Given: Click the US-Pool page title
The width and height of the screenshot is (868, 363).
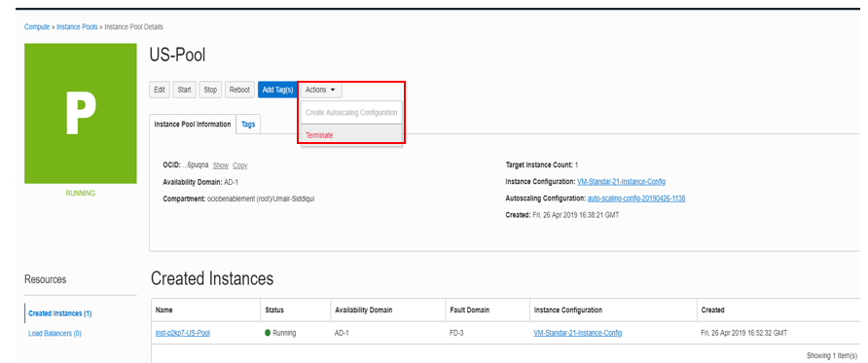Looking at the screenshot, I should coord(177,54).
